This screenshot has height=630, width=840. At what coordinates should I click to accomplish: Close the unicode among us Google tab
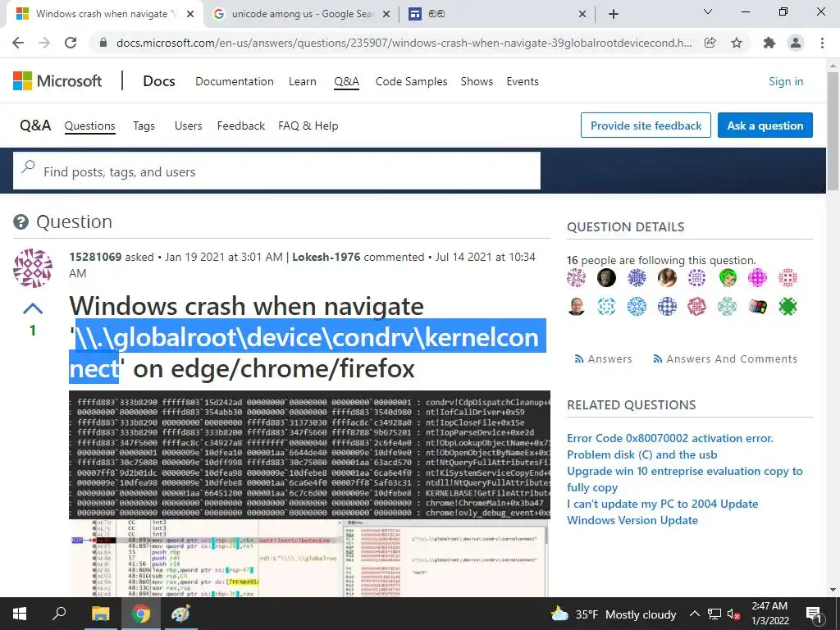pyautogui.click(x=386, y=14)
